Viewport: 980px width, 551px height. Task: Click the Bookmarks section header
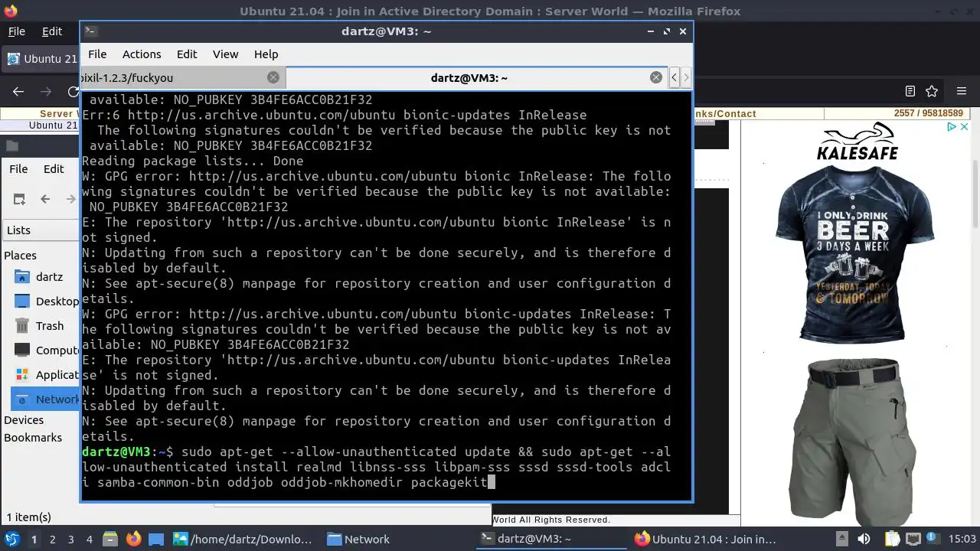click(33, 438)
